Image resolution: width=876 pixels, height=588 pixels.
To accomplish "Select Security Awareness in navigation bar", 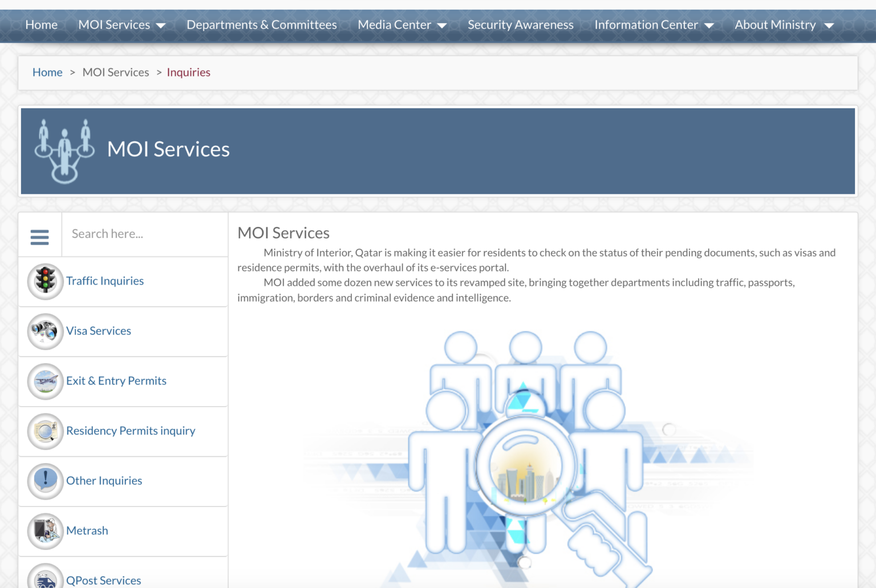I will (x=520, y=25).
